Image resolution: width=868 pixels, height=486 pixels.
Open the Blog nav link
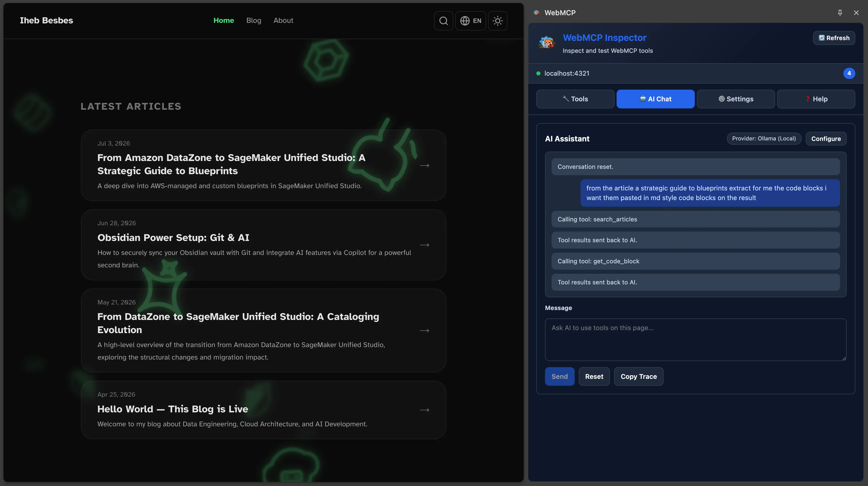click(x=254, y=21)
